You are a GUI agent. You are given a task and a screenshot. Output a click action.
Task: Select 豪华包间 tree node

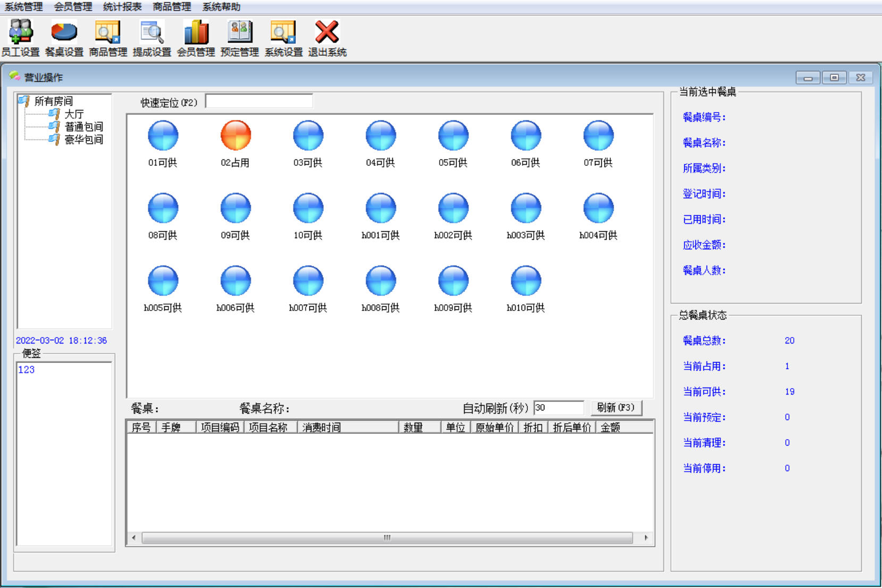coord(83,139)
